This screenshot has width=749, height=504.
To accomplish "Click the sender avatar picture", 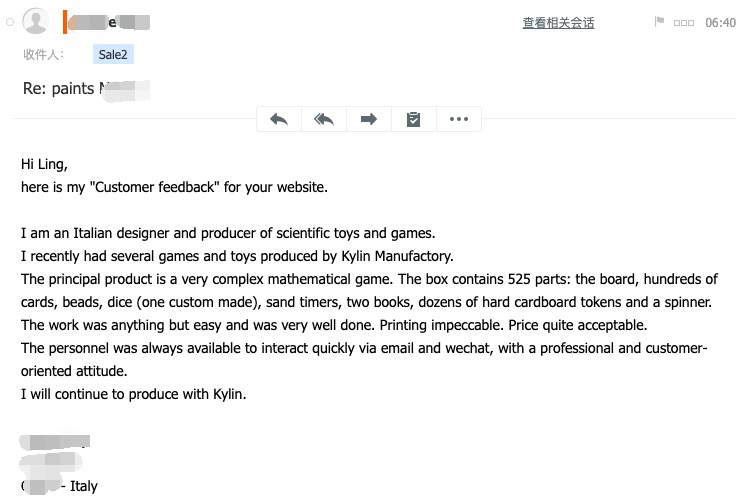I will (x=35, y=21).
